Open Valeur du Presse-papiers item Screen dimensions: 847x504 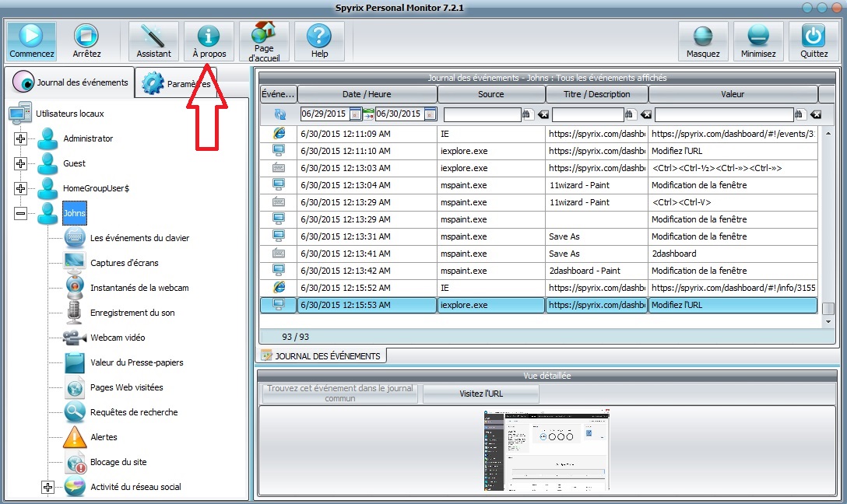(137, 362)
